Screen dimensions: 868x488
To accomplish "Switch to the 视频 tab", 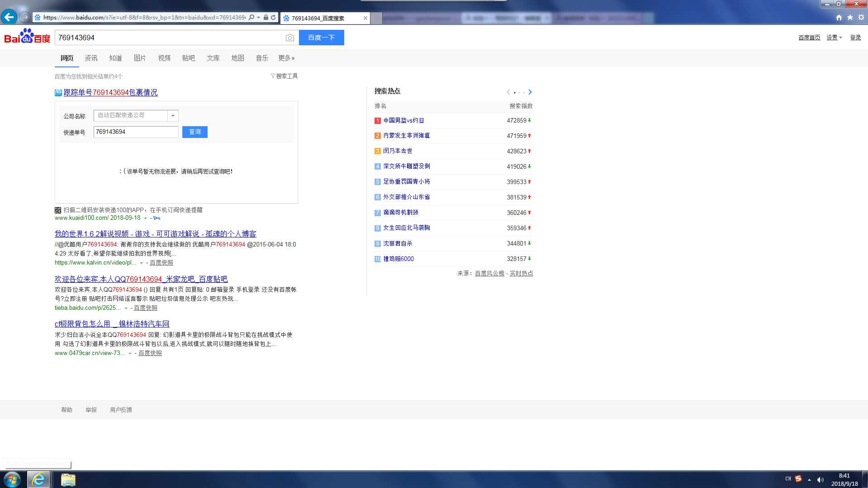I will [x=164, y=58].
